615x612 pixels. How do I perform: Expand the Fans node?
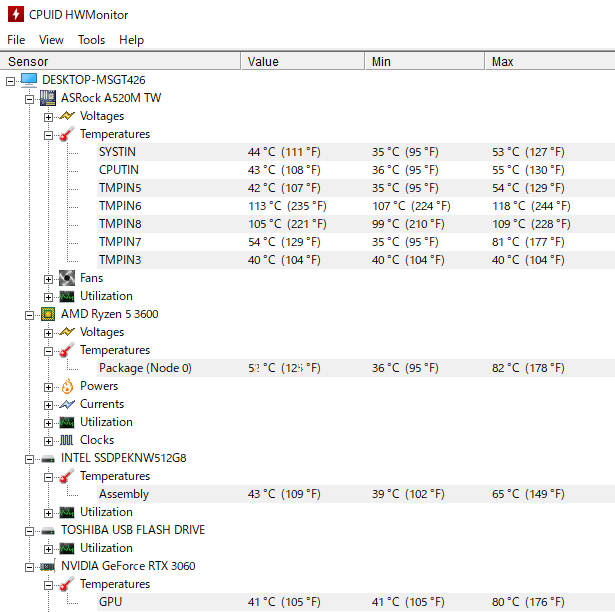(x=48, y=279)
